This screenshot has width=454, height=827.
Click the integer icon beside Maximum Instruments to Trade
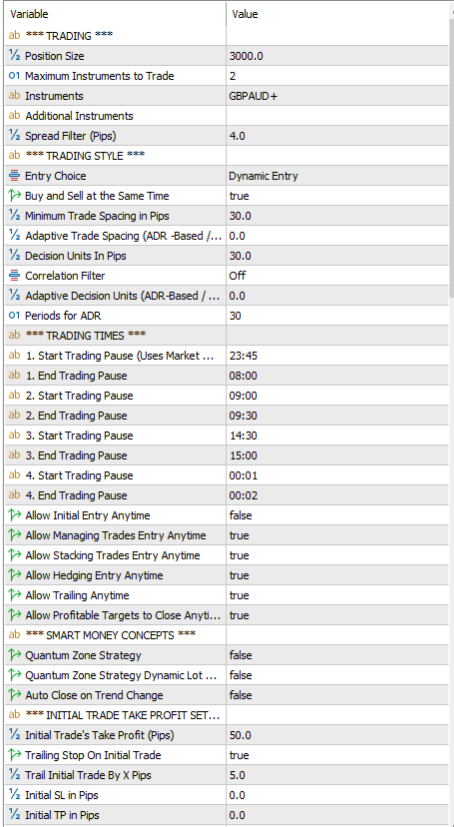pos(14,76)
